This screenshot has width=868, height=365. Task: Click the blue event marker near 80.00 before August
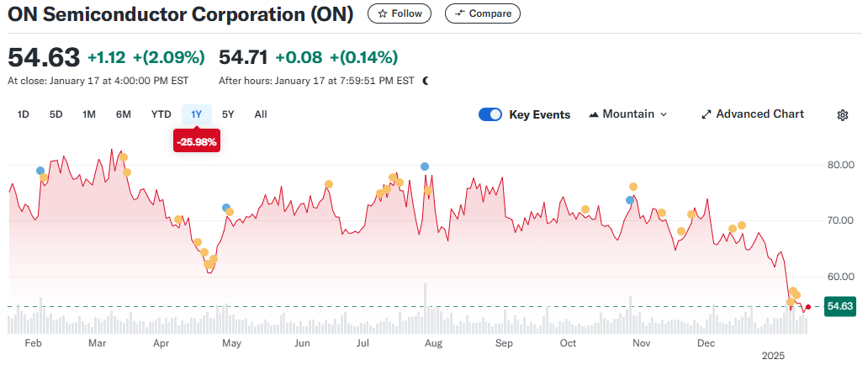425,167
